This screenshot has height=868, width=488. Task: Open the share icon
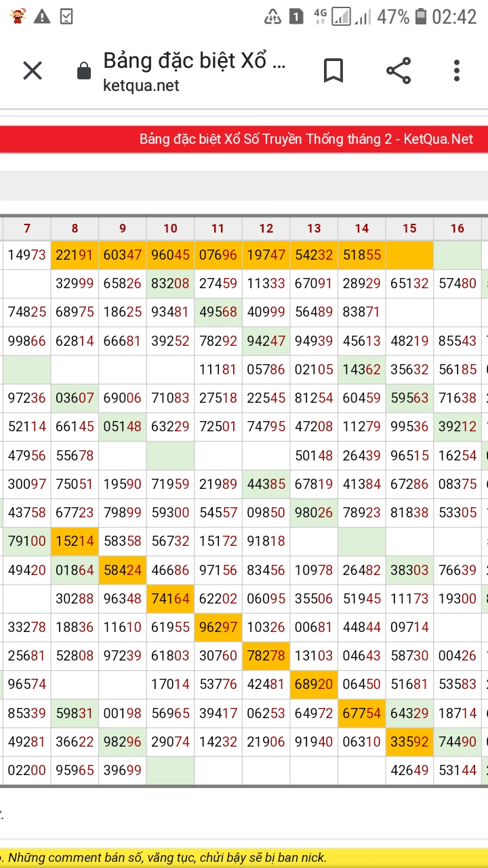398,71
